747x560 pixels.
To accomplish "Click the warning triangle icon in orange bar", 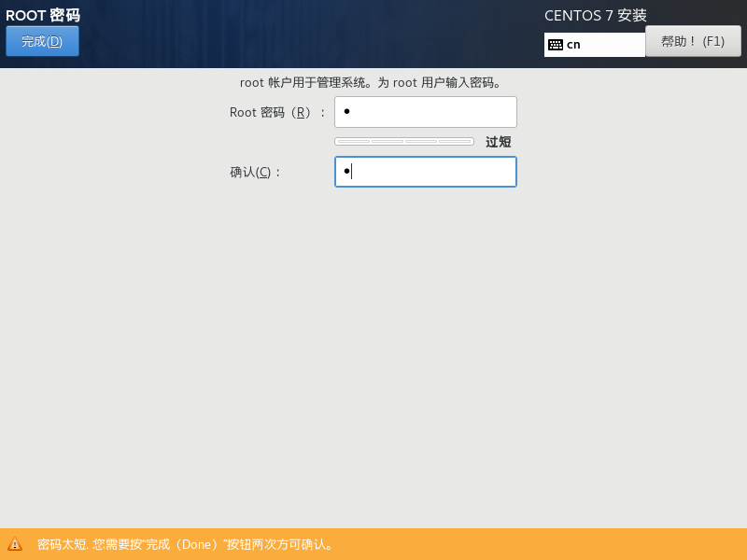I will [x=15, y=544].
